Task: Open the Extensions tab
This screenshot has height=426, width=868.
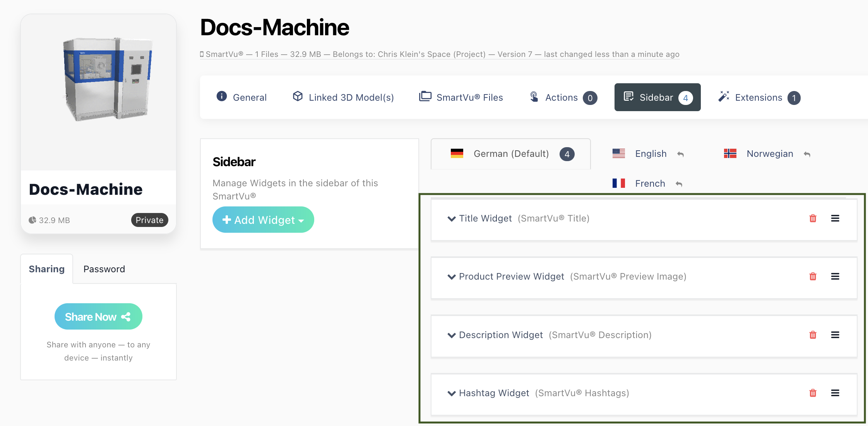Action: (x=759, y=97)
